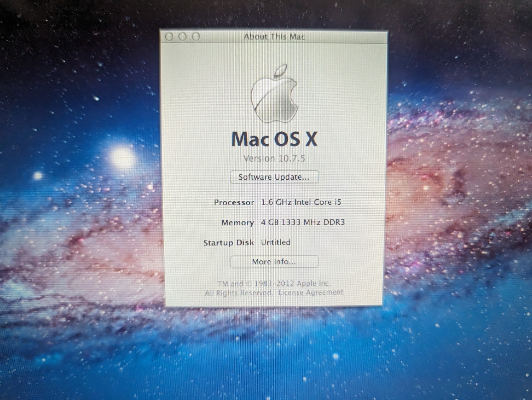Click the 'Startup Disk' label
Image resolution: width=532 pixels, height=400 pixels.
(x=229, y=243)
